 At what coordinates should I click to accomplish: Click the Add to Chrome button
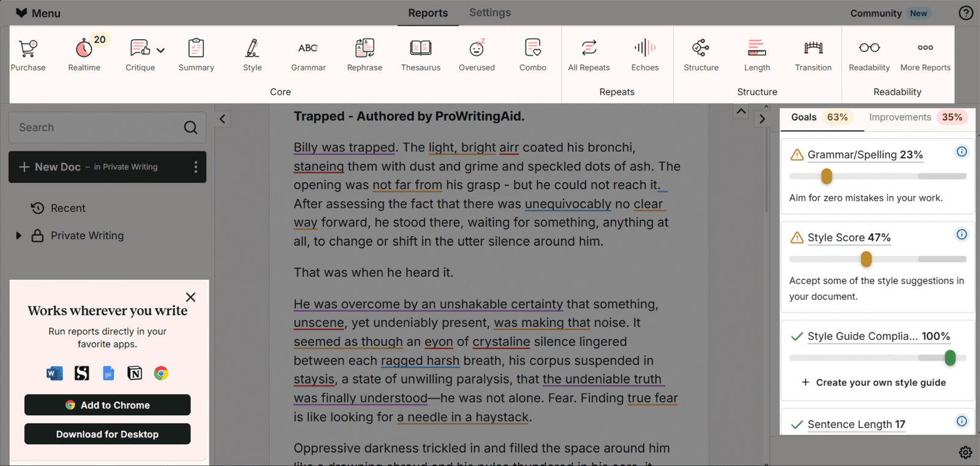(107, 405)
